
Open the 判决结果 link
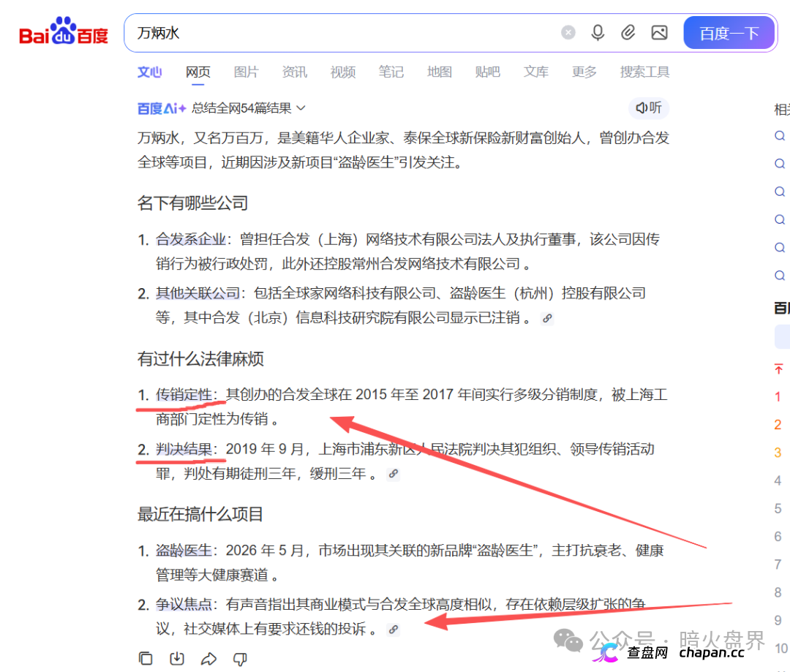coord(184,449)
